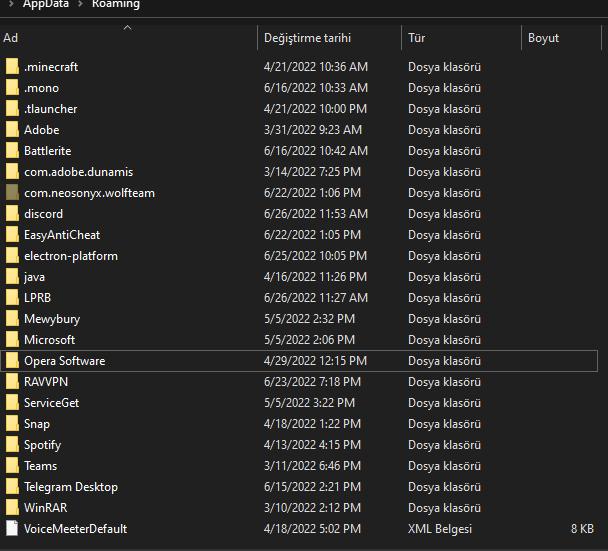
Task: Click the electron-platform folder icon
Action: 12,256
